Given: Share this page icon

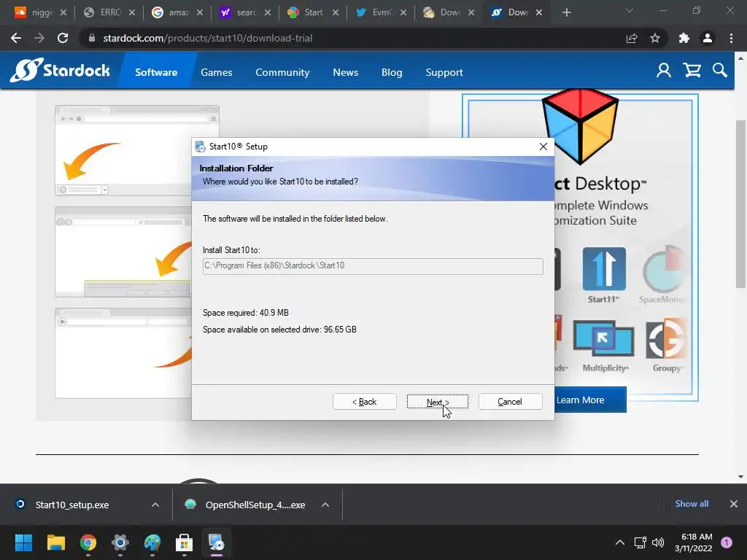Looking at the screenshot, I should [x=632, y=38].
